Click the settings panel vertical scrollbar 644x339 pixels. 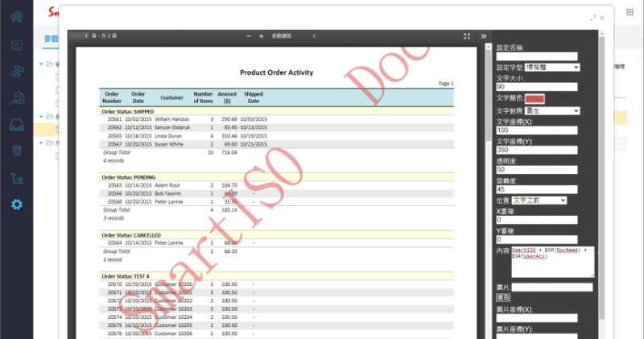(601, 176)
